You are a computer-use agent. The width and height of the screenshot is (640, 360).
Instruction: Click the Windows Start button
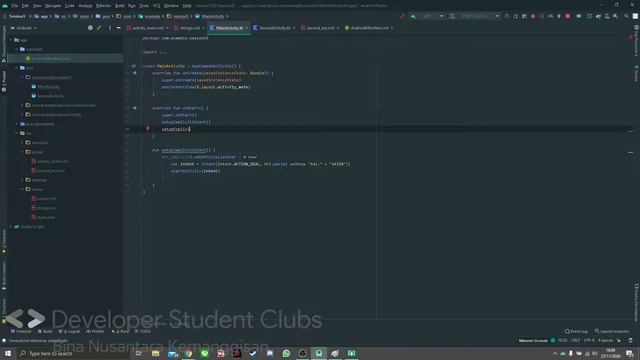8,353
